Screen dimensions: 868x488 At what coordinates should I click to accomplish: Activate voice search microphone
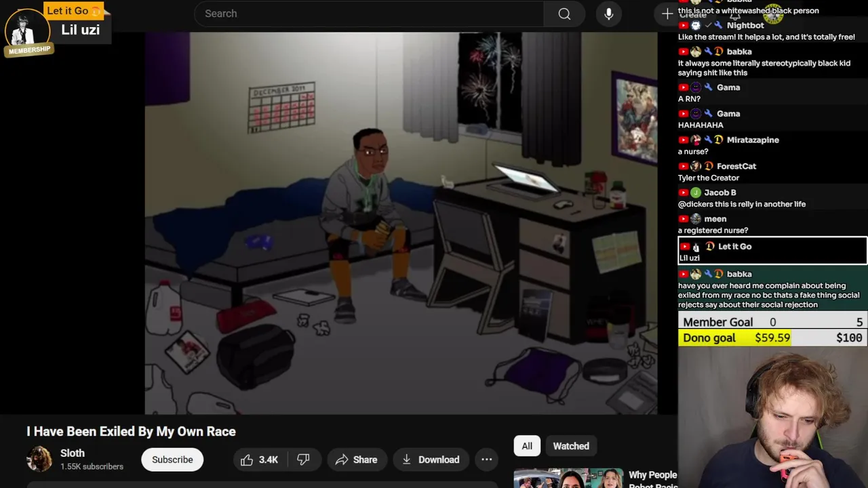(x=608, y=14)
